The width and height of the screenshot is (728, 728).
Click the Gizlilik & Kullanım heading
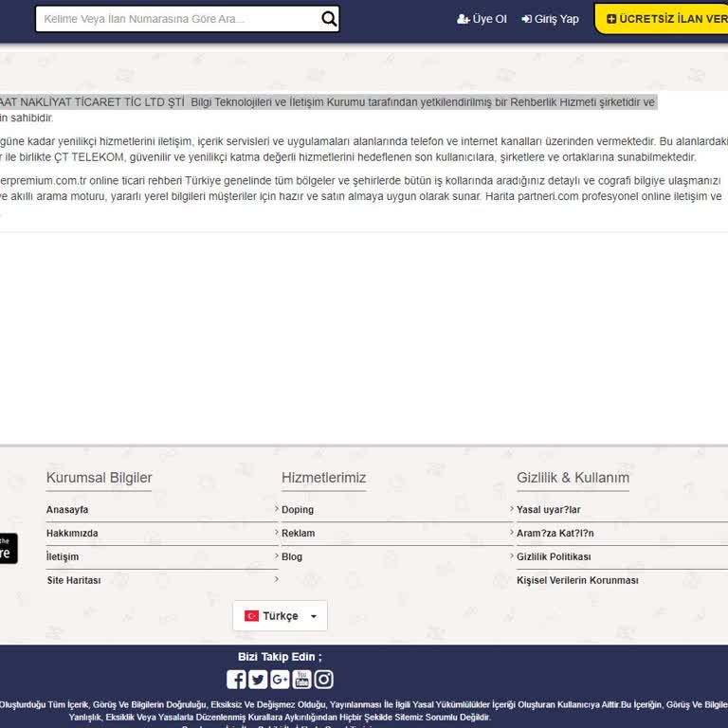coord(573,478)
